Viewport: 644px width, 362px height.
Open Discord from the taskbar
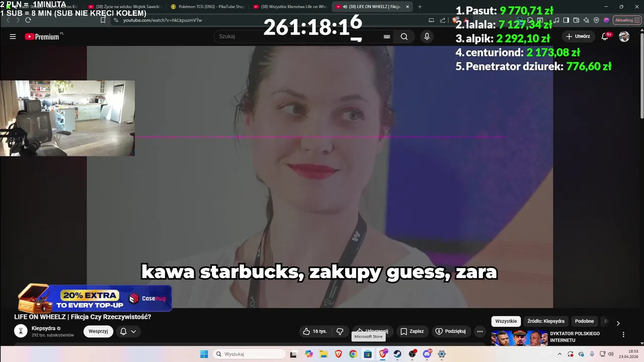coord(427,354)
